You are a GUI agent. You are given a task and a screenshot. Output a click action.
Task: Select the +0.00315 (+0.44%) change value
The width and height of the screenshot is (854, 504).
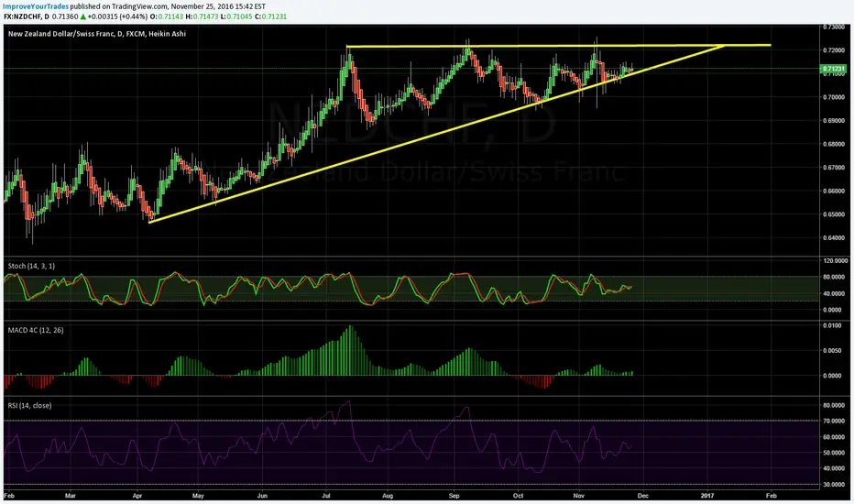[117, 16]
